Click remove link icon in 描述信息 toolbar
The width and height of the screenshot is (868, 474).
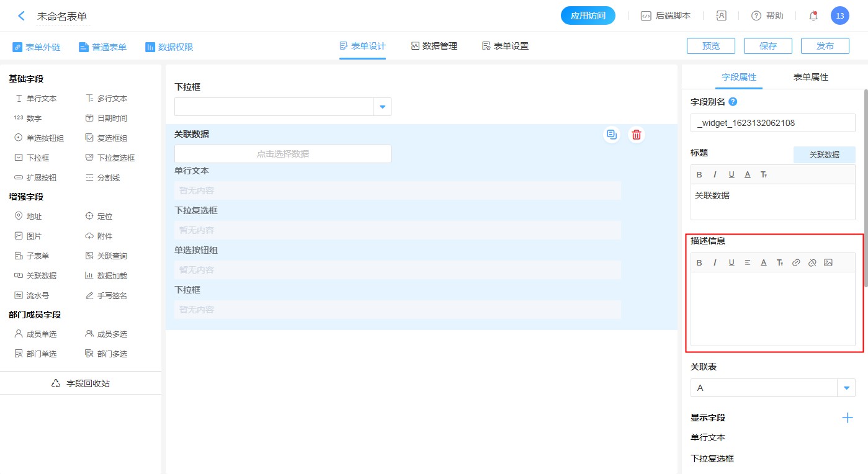point(812,263)
